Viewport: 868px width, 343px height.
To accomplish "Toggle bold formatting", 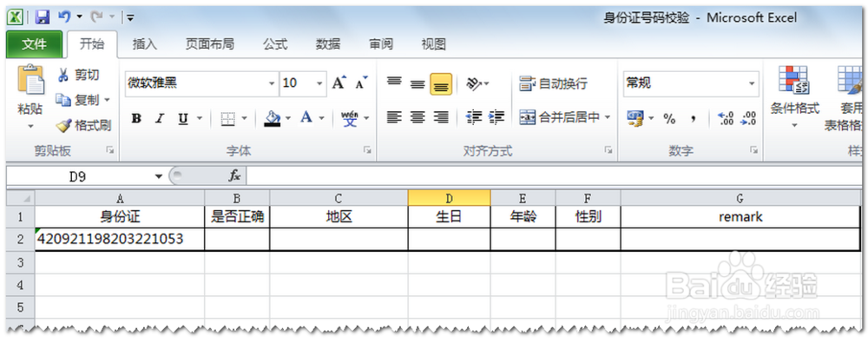I will click(x=136, y=118).
